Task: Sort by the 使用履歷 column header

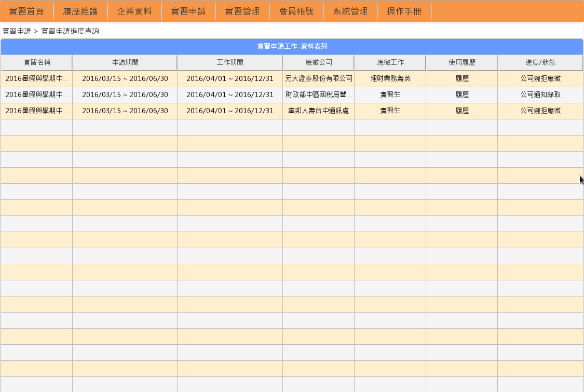Action: click(x=462, y=63)
